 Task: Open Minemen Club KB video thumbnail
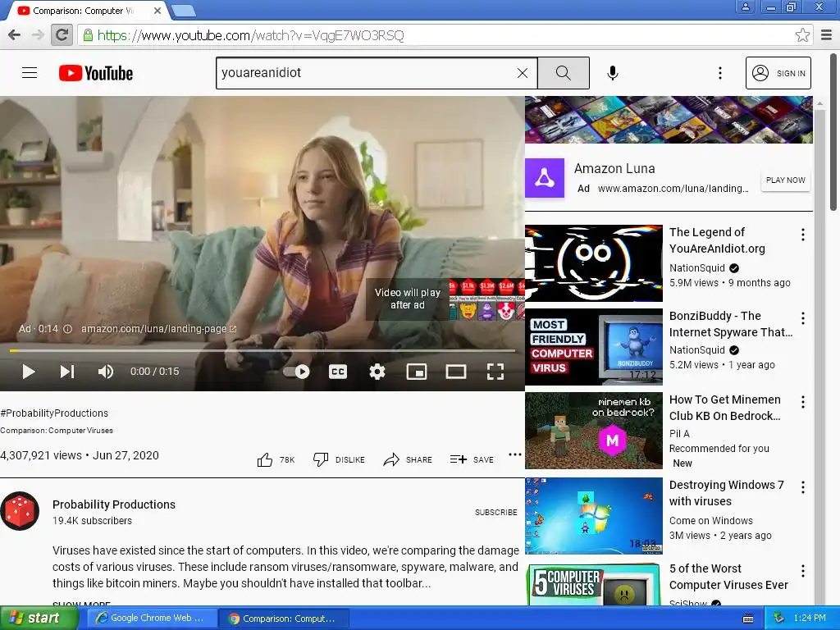point(594,431)
